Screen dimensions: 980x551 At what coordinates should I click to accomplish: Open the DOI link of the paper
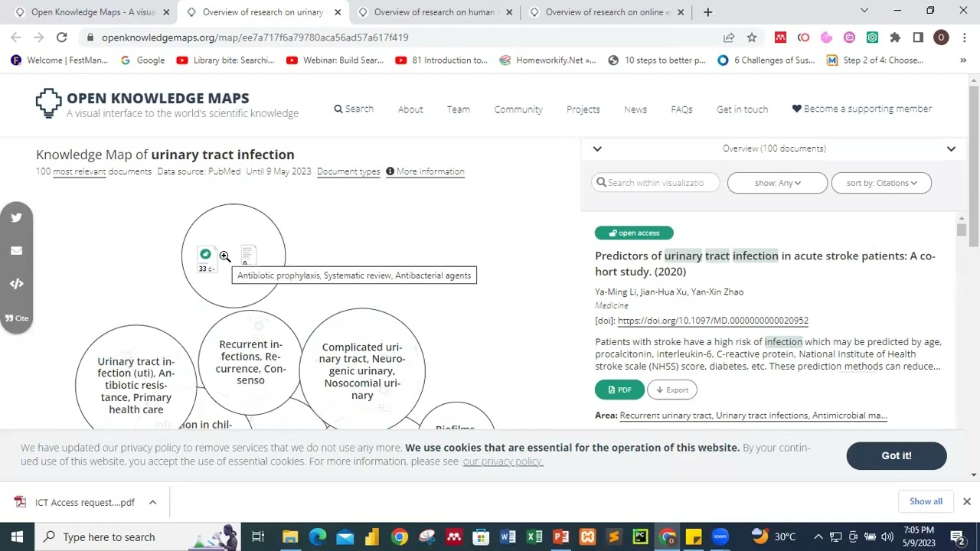pyautogui.click(x=713, y=321)
